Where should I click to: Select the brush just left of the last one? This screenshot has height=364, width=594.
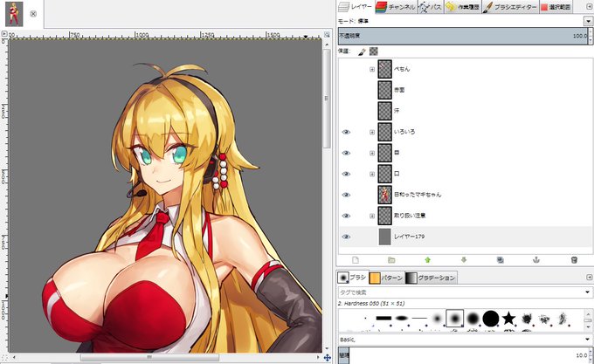coord(544,319)
